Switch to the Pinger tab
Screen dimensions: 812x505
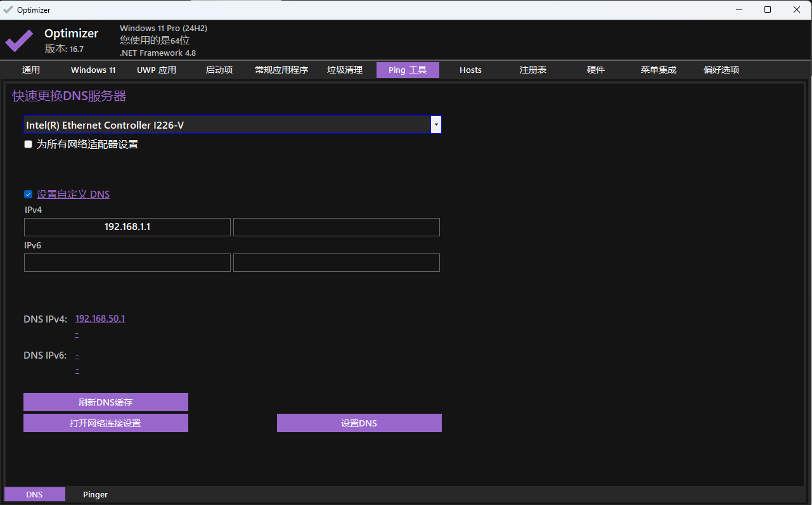coord(95,494)
